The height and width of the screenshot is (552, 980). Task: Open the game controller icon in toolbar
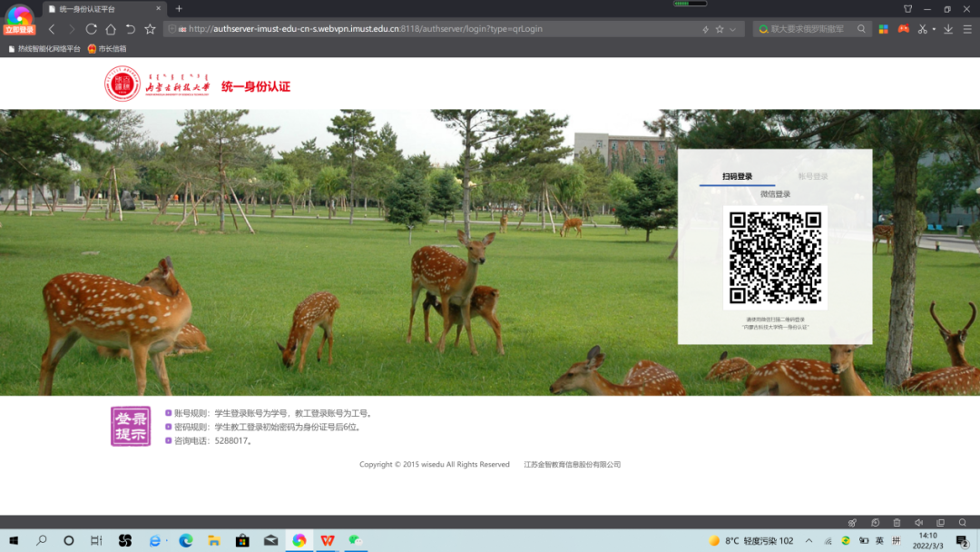point(903,29)
